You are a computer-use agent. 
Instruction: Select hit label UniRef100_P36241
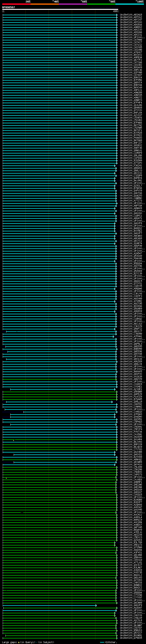(131, 165)
